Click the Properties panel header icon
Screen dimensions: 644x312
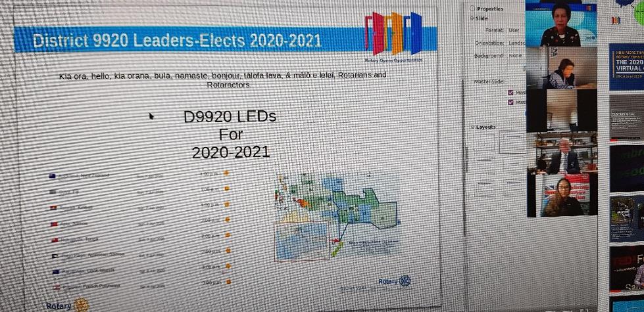pos(473,9)
